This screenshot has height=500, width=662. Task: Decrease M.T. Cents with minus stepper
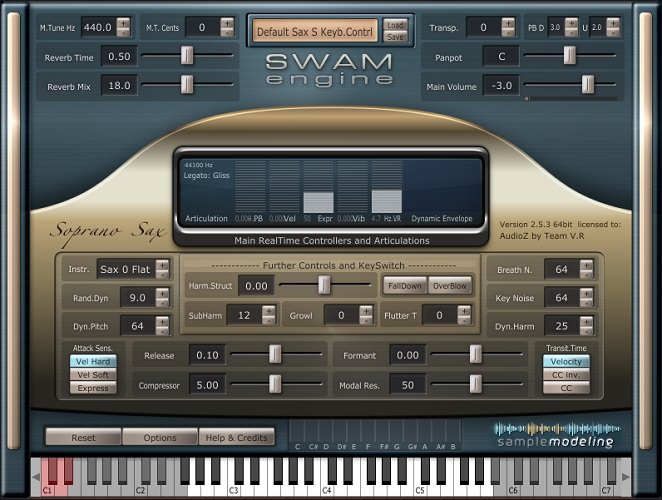(227, 32)
